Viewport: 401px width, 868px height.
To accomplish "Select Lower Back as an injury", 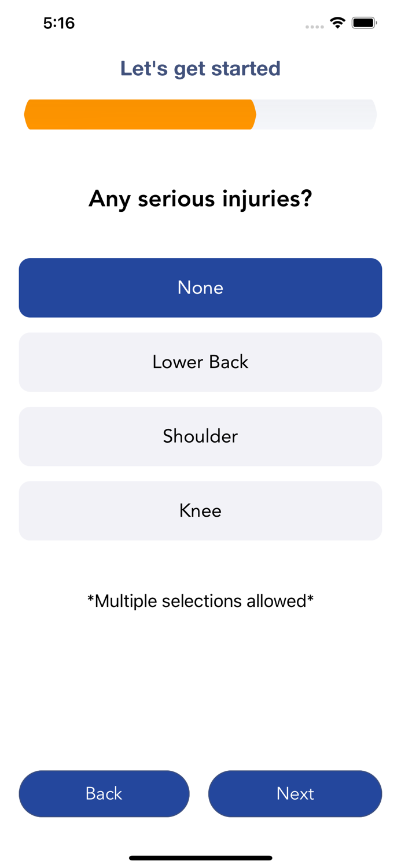I will pos(200,362).
